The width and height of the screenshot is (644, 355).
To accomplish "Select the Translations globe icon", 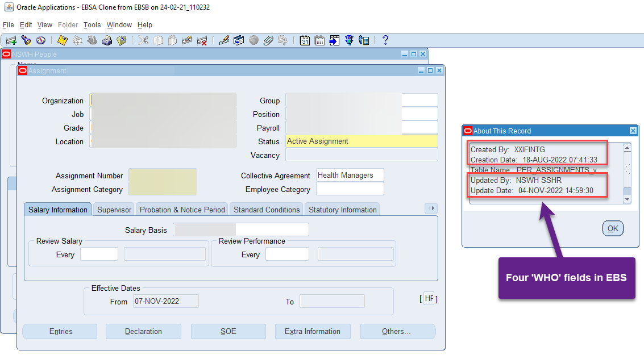I will tap(253, 40).
